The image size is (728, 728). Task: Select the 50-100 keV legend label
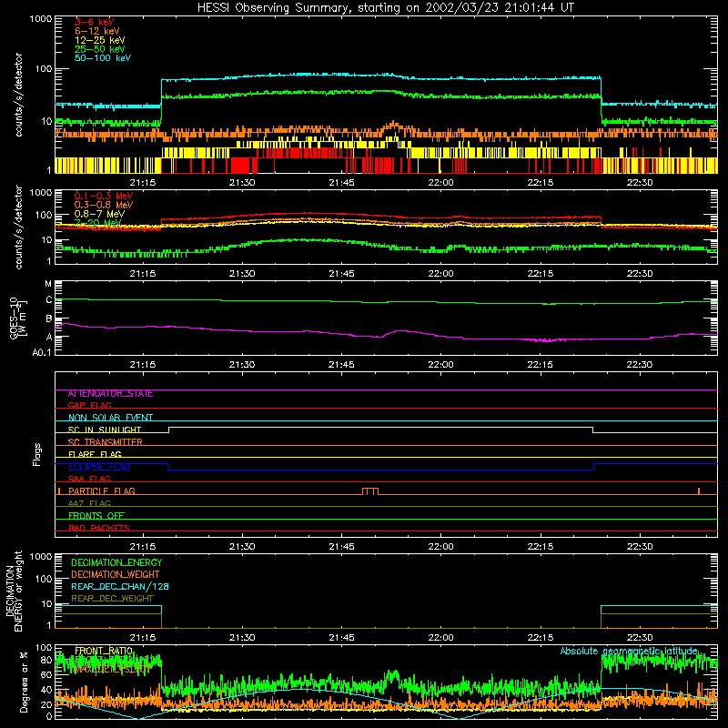point(103,58)
